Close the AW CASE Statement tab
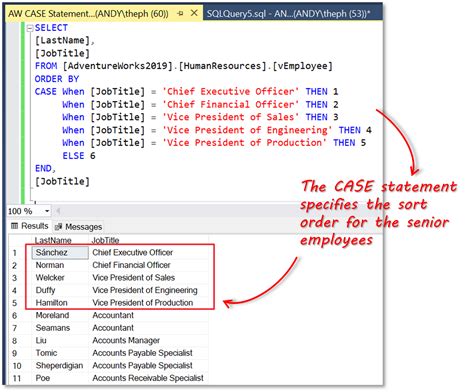Screen dimensions: 474x392 194,13
